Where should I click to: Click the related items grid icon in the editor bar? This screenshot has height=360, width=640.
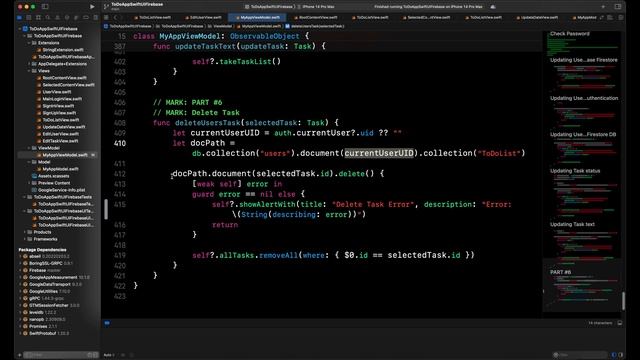[x=106, y=18]
